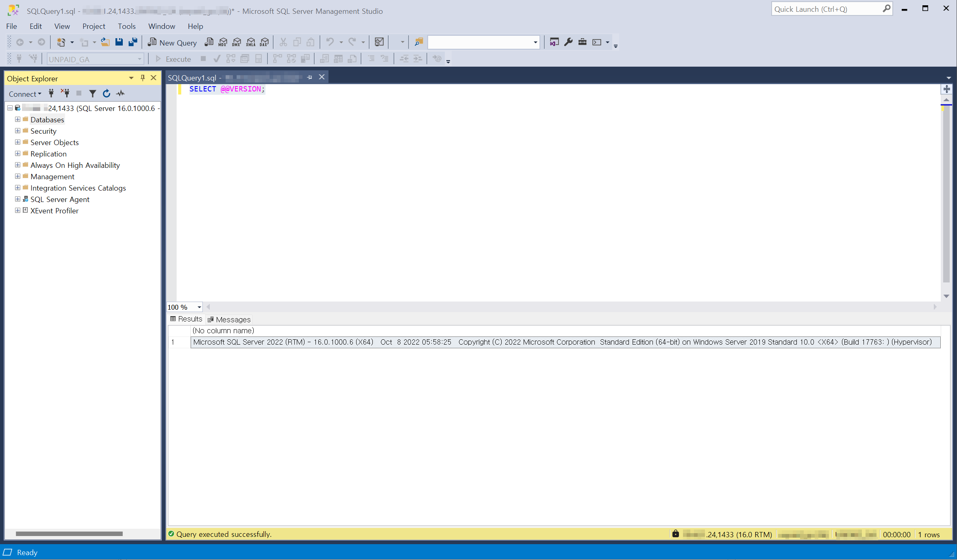Open the File menu
The image size is (957, 560).
point(11,26)
